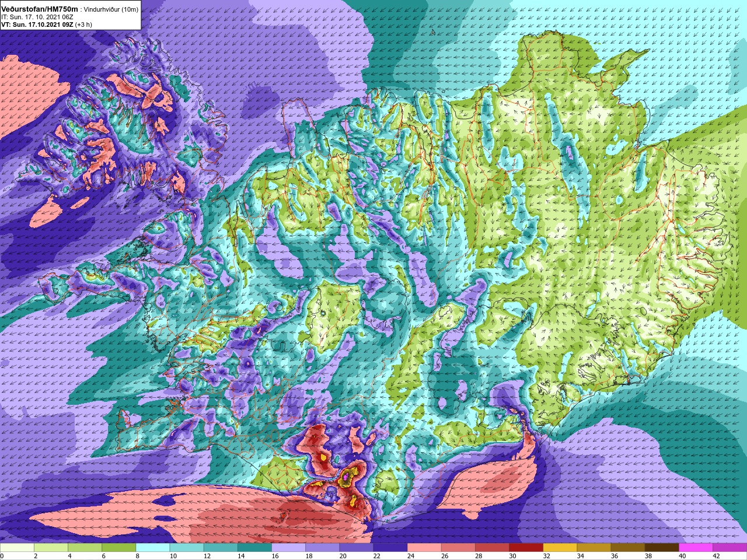Image resolution: width=747 pixels, height=560 pixels.
Task: Select the pale green 2–4 legend swatch
Action: (x=51, y=548)
